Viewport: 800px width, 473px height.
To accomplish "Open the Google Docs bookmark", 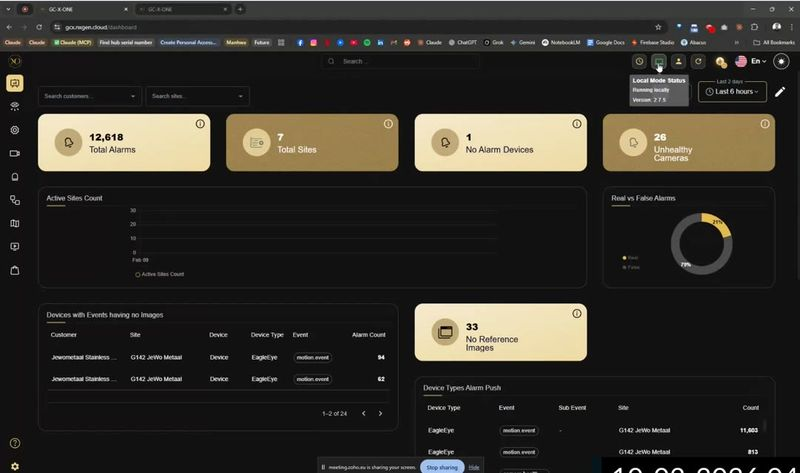I will (x=606, y=42).
